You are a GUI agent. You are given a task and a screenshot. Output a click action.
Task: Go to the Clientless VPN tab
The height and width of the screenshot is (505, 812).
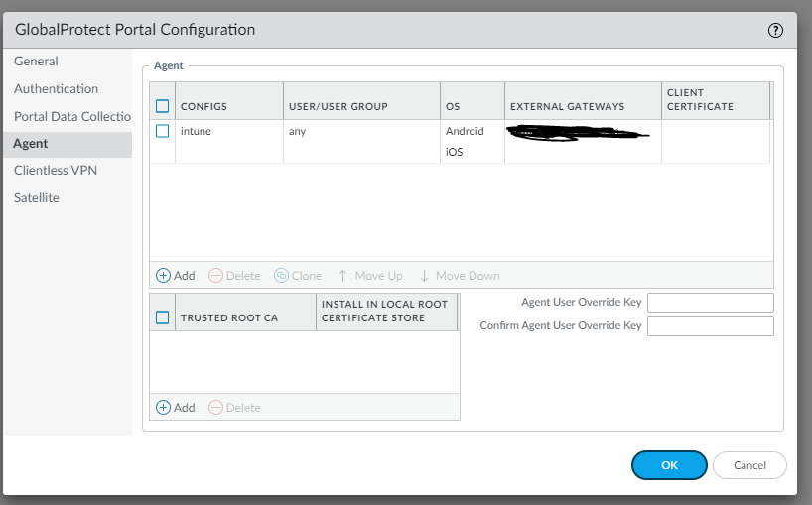56,171
